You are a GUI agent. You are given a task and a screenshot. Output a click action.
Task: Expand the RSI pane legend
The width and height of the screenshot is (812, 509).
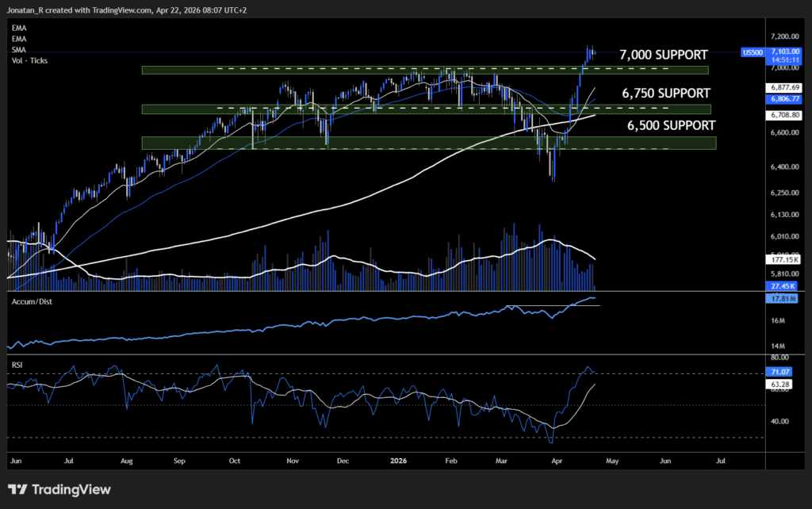tap(17, 364)
